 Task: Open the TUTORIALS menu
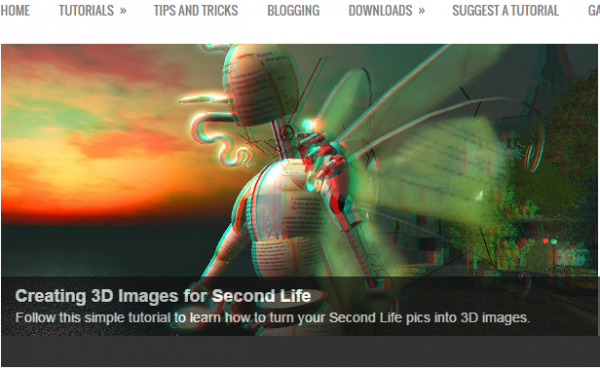[86, 11]
